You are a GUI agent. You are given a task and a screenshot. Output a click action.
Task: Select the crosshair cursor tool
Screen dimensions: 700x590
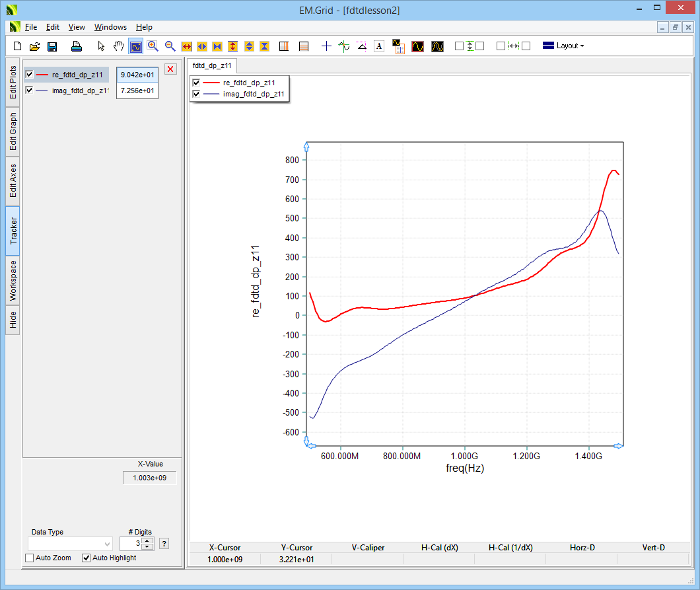pyautogui.click(x=326, y=46)
